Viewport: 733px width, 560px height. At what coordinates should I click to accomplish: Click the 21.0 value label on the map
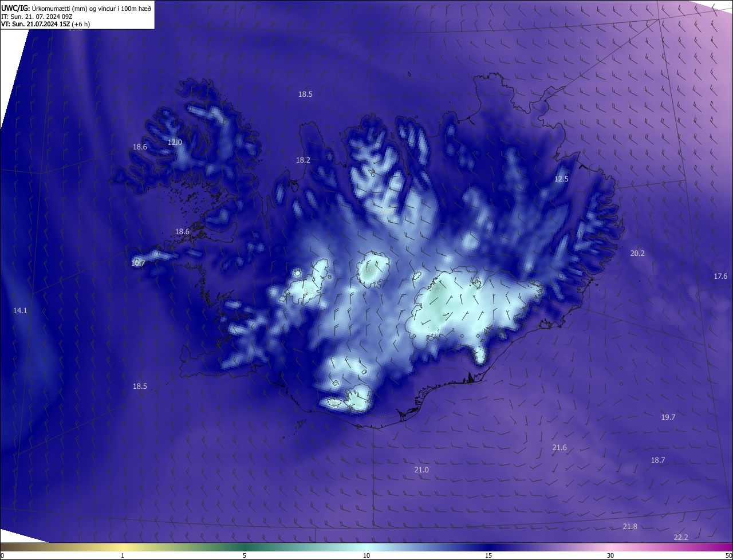tap(421, 470)
